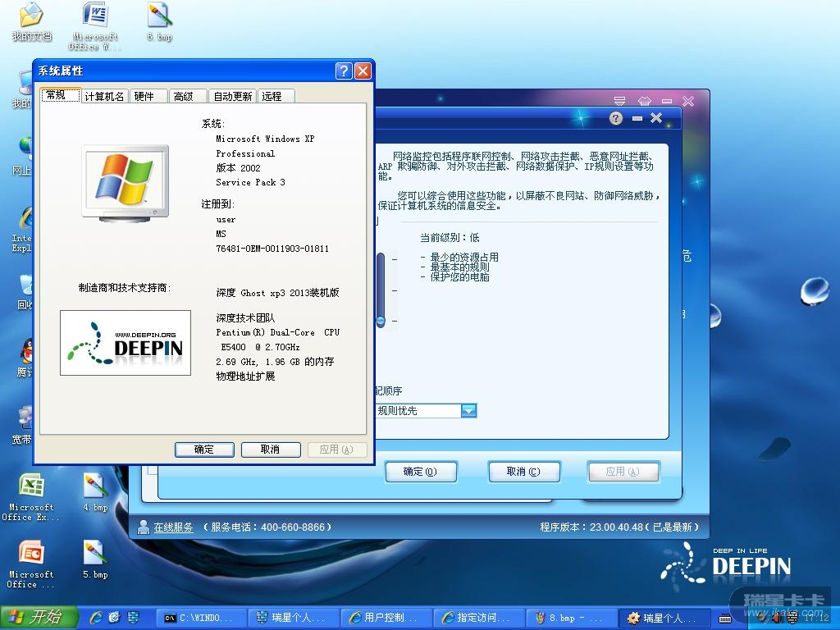Click 确定(O) in the Rising settings dialog

421,472
